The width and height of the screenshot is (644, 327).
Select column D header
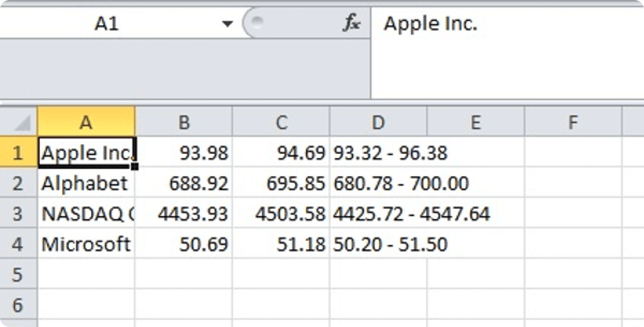378,122
